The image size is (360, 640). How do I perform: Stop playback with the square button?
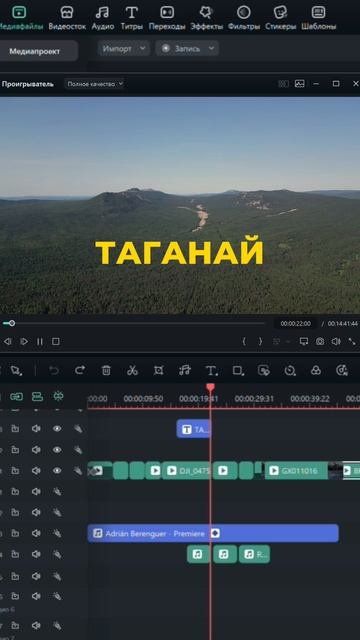pos(56,342)
